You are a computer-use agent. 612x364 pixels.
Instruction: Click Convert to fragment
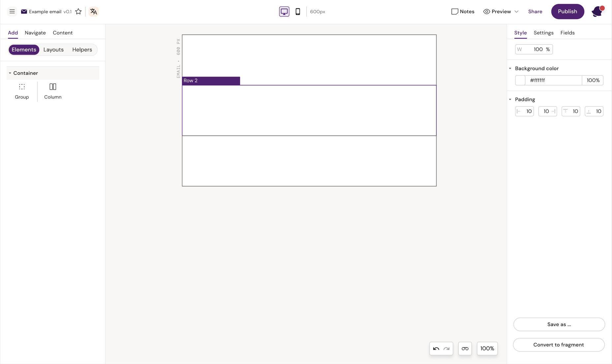click(x=559, y=345)
